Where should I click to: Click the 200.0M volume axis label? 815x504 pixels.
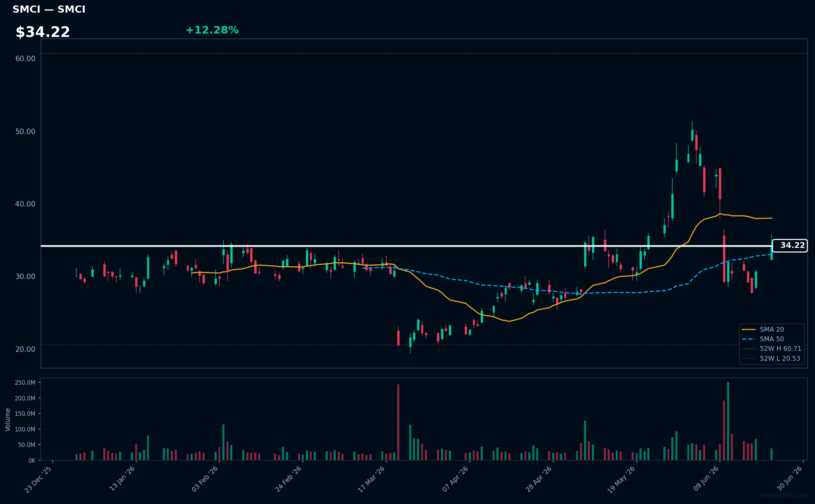[x=25, y=398]
